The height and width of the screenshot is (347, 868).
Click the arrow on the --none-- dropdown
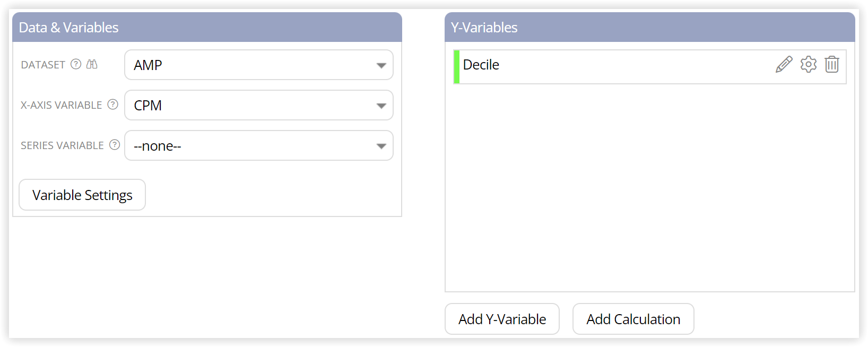pyautogui.click(x=381, y=146)
